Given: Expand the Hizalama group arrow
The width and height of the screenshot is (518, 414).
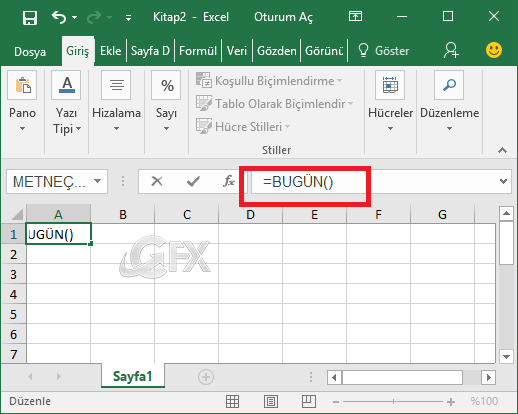Looking at the screenshot, I should pos(116,128).
